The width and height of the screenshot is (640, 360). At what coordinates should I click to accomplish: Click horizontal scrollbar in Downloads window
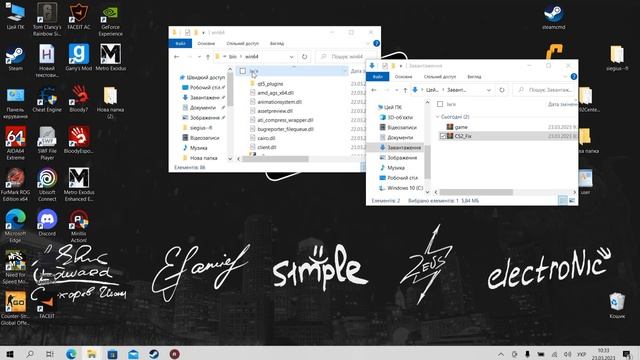click(476, 192)
